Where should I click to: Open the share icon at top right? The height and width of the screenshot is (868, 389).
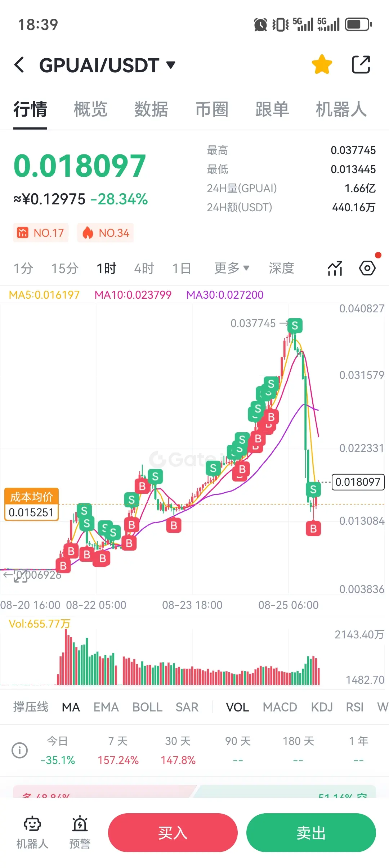[x=361, y=64]
